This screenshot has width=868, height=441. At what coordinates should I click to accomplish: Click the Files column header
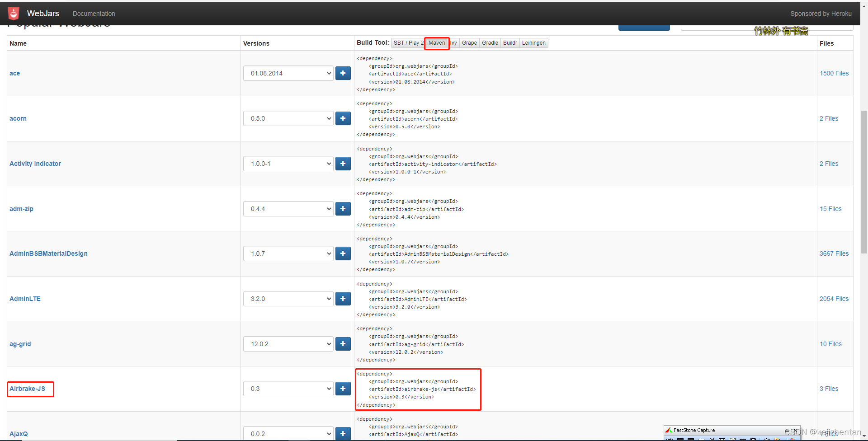coord(826,43)
